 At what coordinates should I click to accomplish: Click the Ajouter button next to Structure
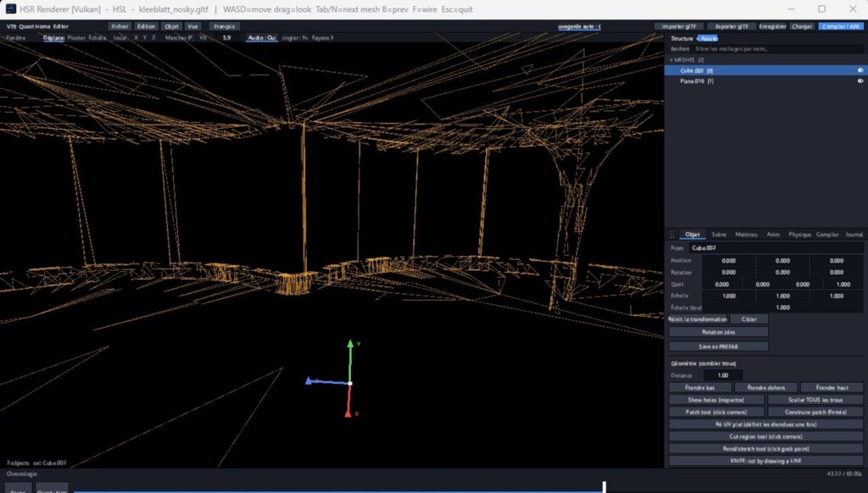pos(708,38)
